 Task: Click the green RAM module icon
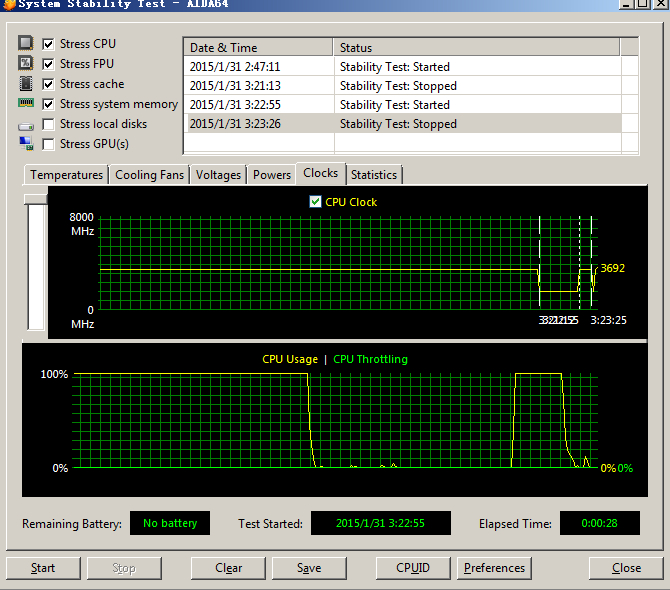coord(26,103)
